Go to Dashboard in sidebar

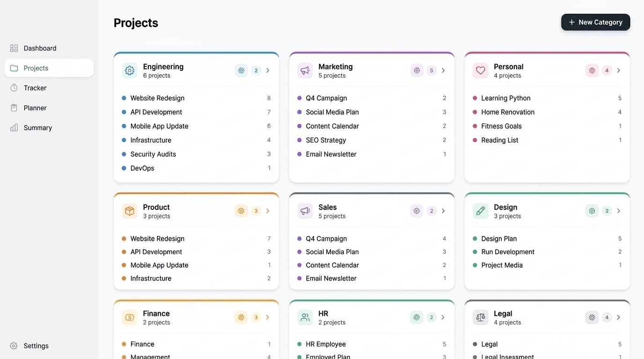49,48
